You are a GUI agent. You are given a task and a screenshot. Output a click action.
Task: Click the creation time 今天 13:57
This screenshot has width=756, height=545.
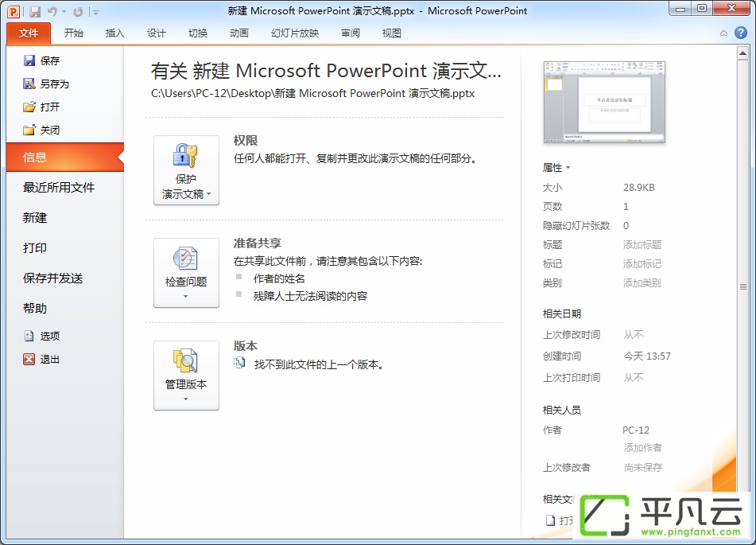647,356
